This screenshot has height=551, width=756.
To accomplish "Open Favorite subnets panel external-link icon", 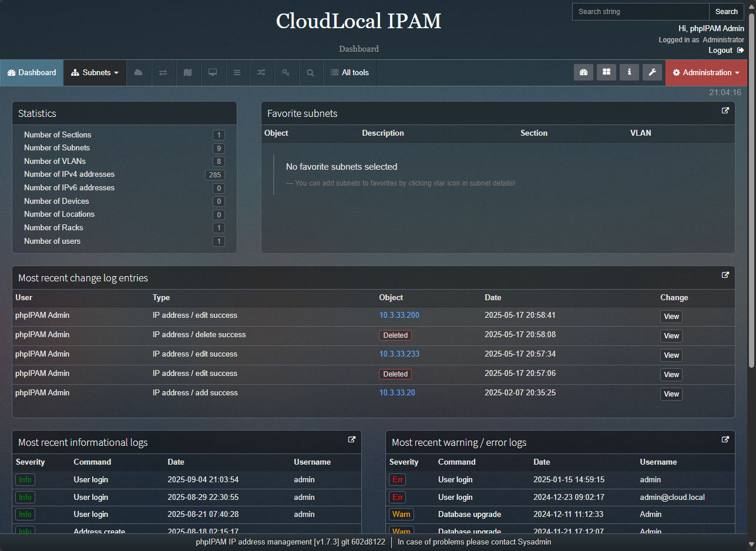I will 725,110.
